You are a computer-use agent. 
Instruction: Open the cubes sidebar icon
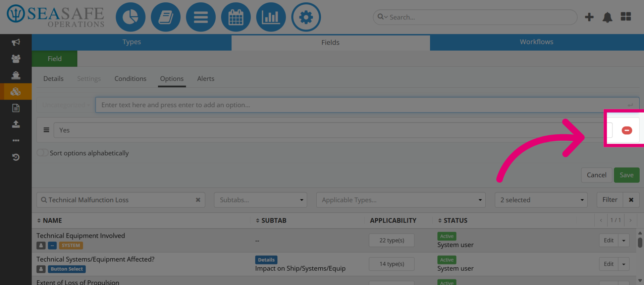click(x=16, y=91)
